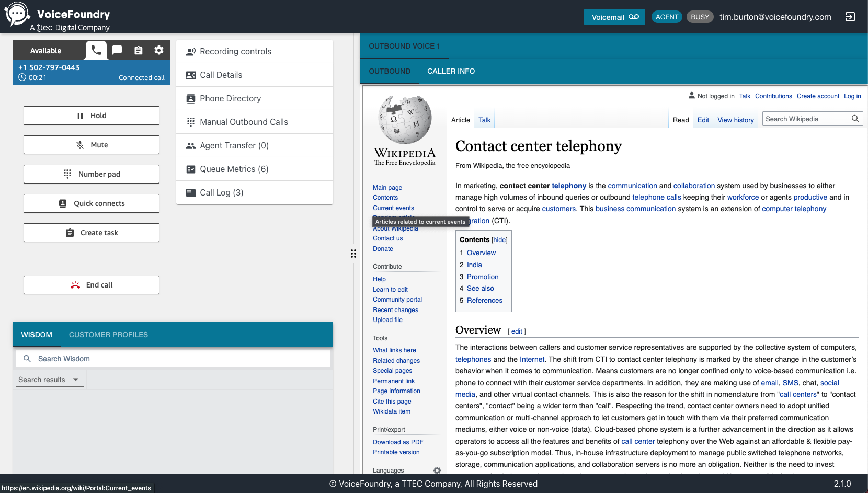Hide the Wikipedia Contents box
Viewport: 868px width, 493px height.
point(499,240)
